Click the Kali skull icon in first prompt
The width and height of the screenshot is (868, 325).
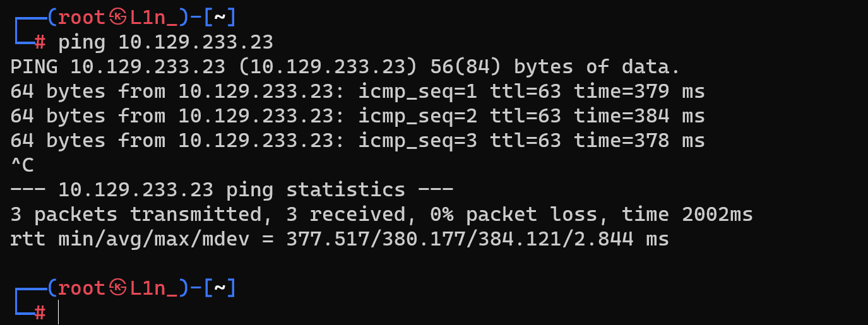point(117,17)
